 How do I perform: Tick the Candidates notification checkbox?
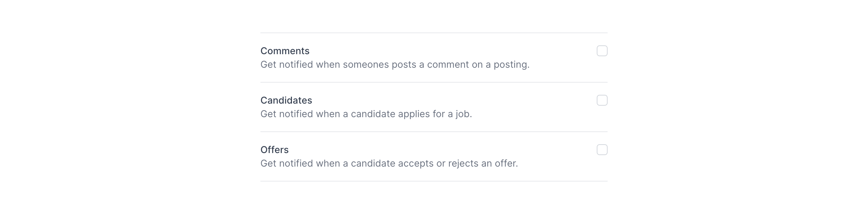click(602, 100)
